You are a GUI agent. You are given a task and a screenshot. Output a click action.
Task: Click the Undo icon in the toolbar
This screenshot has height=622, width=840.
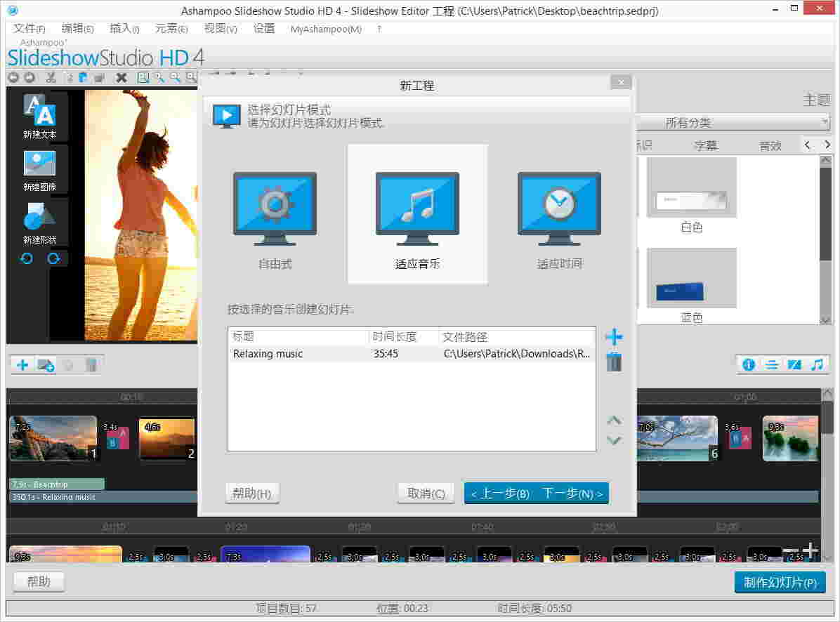pyautogui.click(x=13, y=78)
